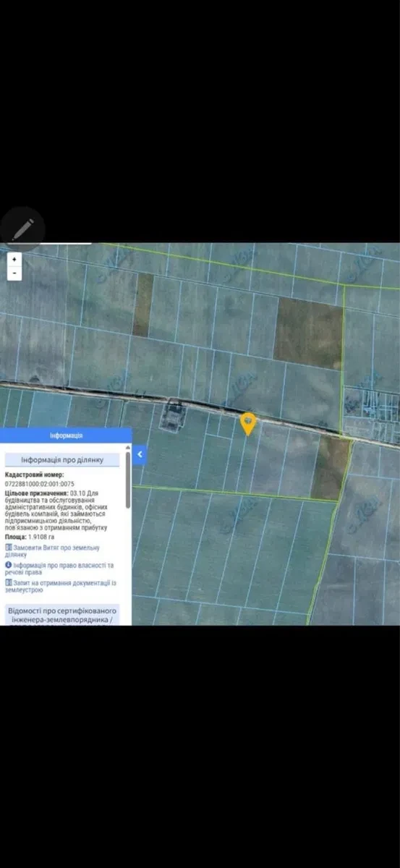400x868 pixels.
Task: Select the orange map location pin
Action: 248,423
